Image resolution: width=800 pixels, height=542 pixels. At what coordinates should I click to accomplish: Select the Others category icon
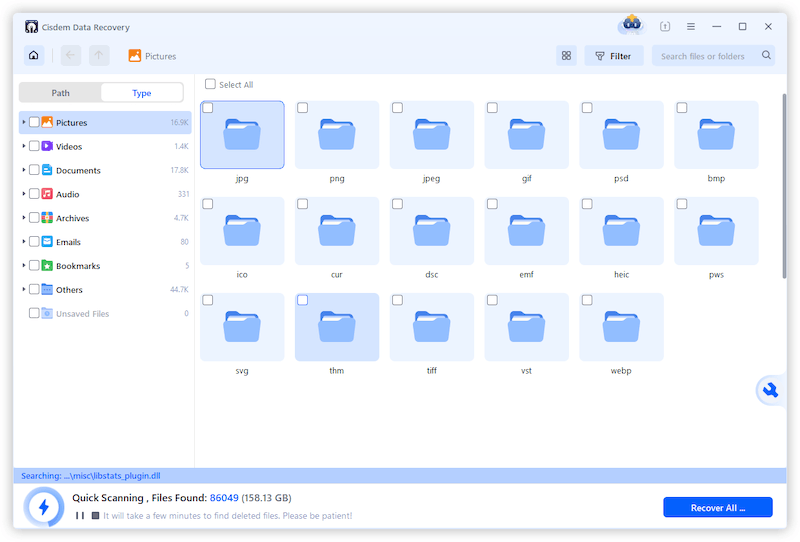[47, 289]
